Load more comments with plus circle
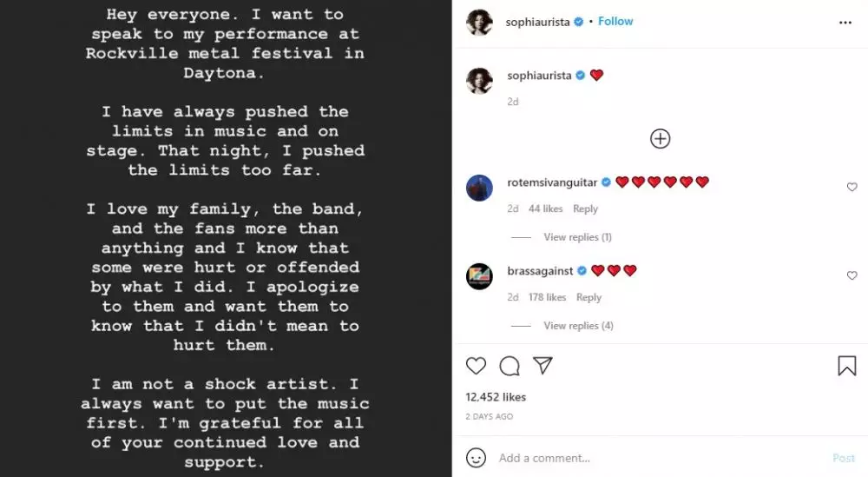Screen dimensions: 868x477 (660, 138)
